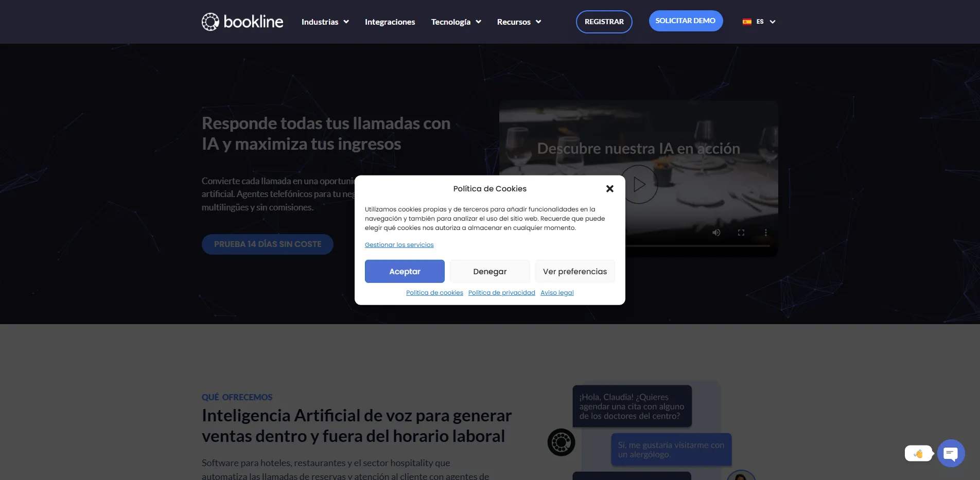Screen dimensions: 980x480
Task: Click the round bookline avatar in chat preview
Action: click(x=561, y=442)
